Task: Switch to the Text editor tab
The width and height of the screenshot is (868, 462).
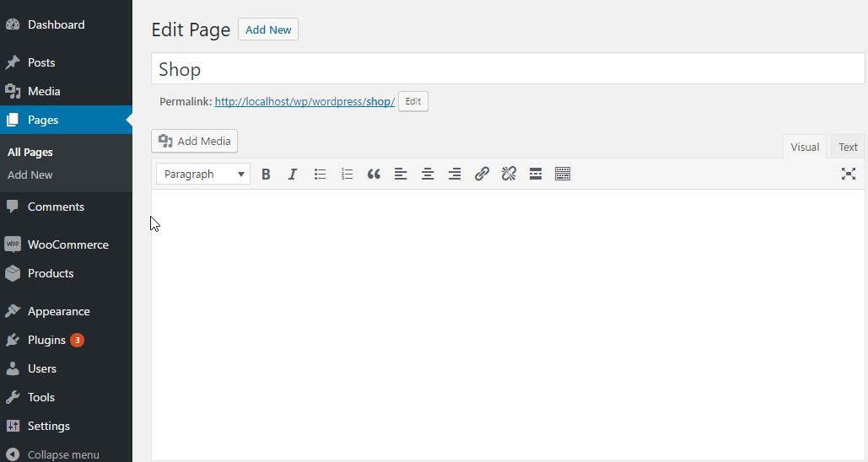Action: click(848, 148)
